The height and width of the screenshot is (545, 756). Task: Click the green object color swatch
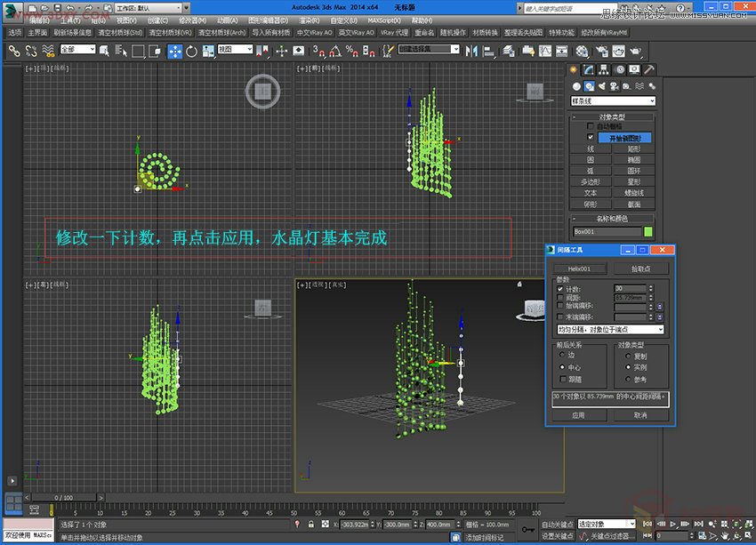pyautogui.click(x=648, y=232)
